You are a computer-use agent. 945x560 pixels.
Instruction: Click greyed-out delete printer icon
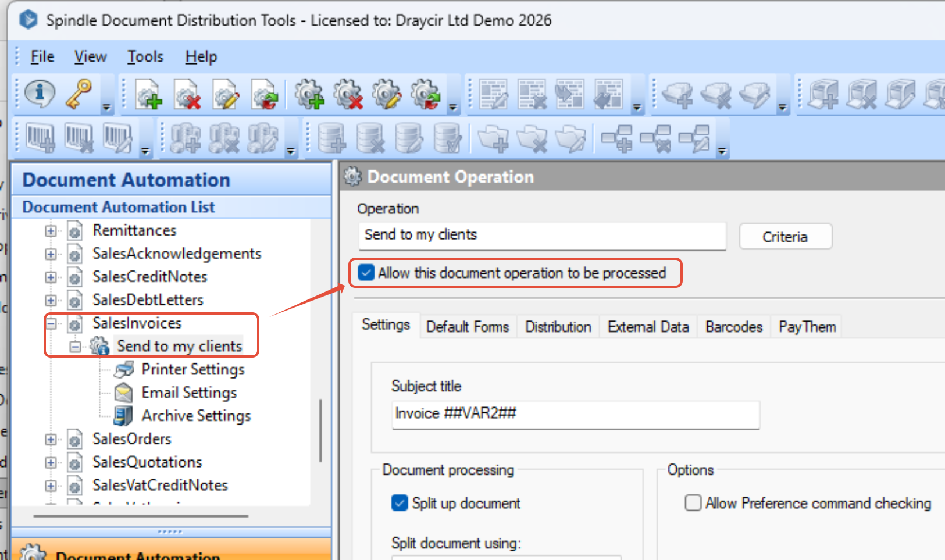point(862,94)
